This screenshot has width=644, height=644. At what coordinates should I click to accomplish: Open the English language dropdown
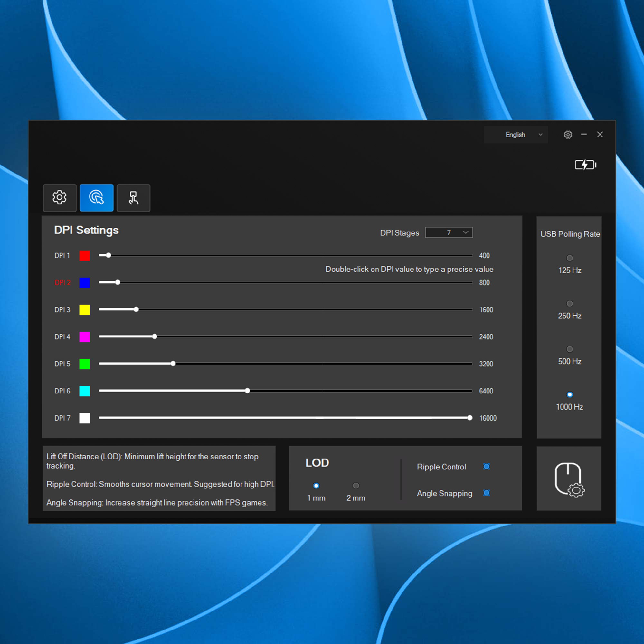point(515,135)
